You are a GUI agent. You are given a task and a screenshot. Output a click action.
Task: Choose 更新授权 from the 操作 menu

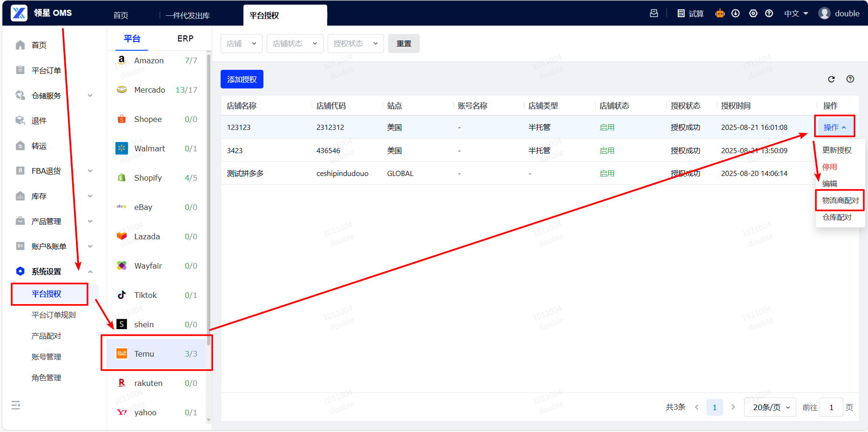point(837,150)
